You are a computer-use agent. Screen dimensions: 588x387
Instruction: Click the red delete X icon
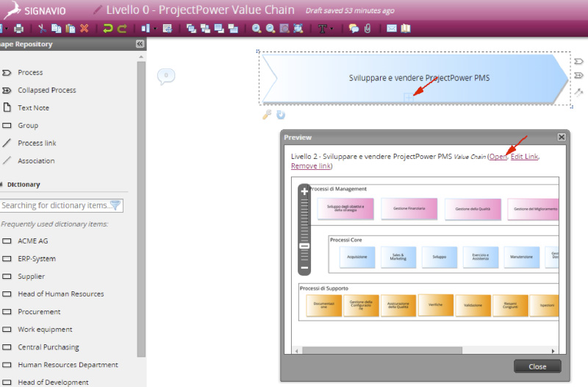pyautogui.click(x=85, y=29)
